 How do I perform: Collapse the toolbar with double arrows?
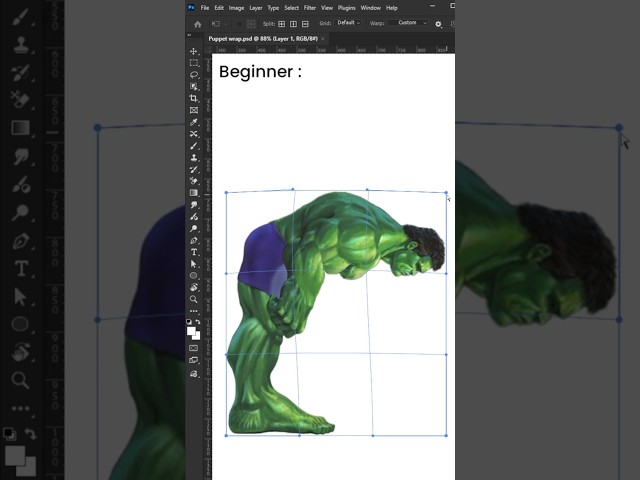pos(189,36)
